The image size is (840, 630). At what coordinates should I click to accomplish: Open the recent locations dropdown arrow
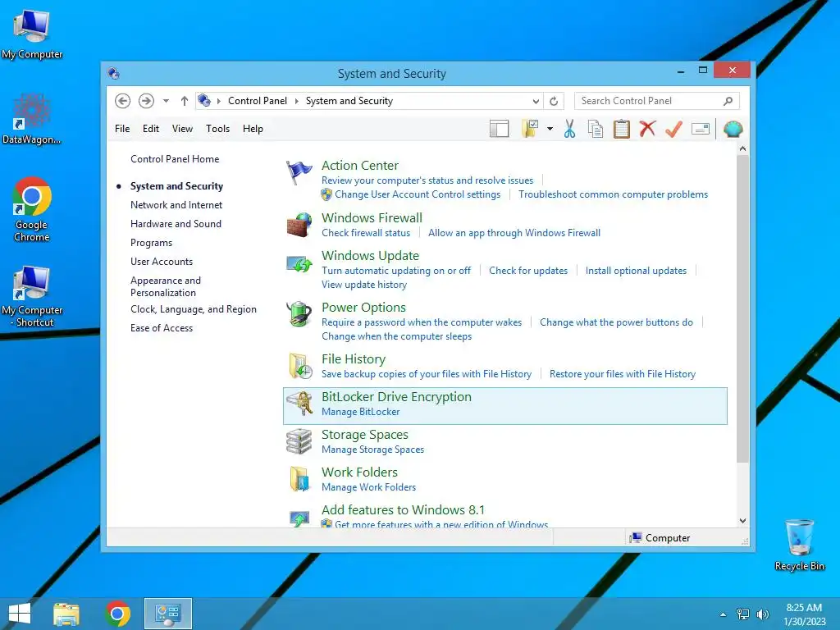coord(166,101)
